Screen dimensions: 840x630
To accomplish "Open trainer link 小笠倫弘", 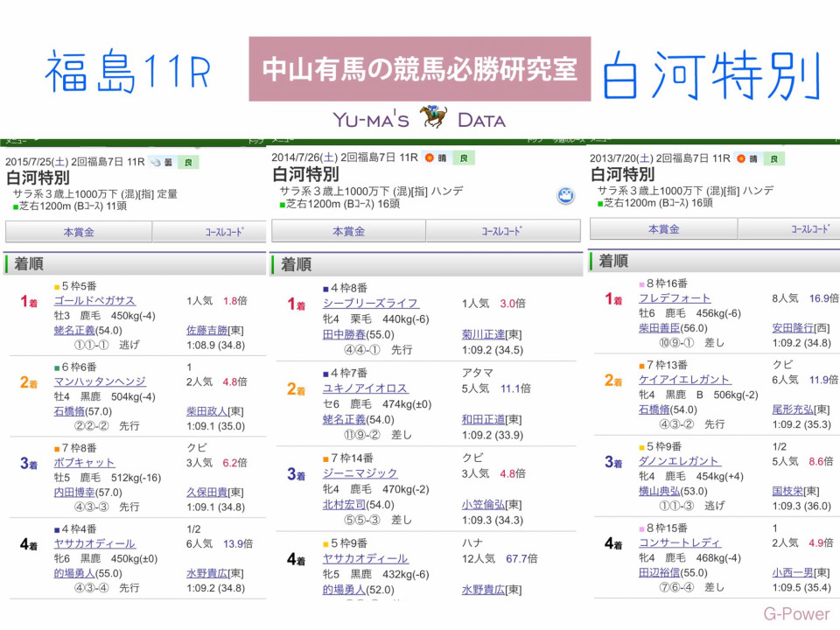I will 483,505.
